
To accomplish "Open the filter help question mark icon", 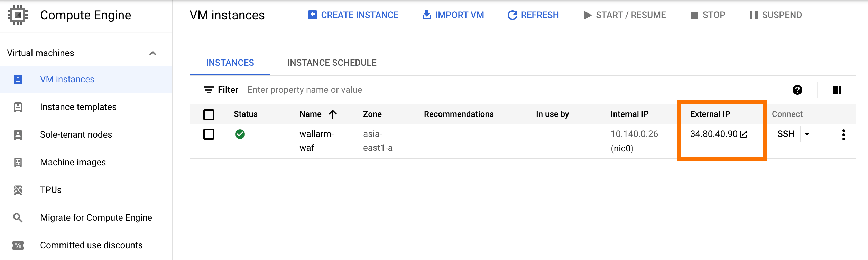I will (797, 90).
